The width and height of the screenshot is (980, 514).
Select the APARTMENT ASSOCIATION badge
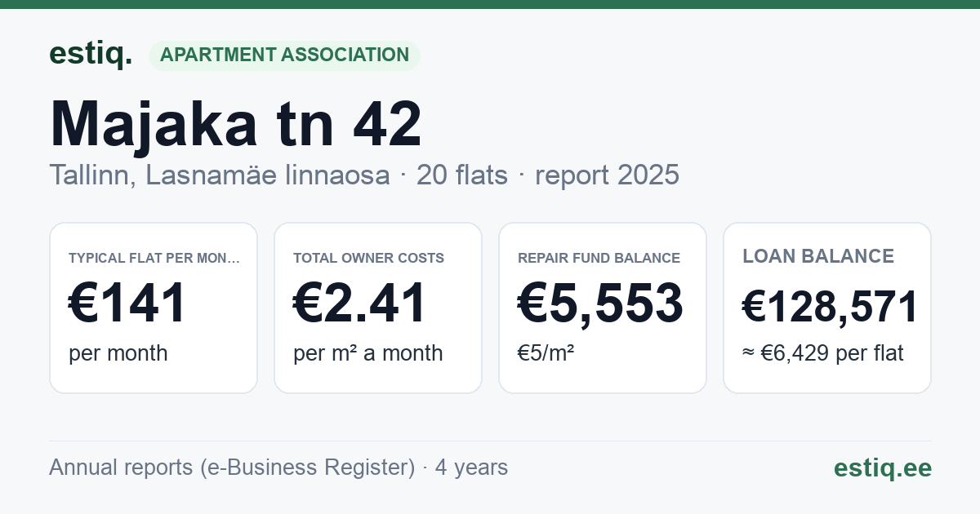(284, 55)
